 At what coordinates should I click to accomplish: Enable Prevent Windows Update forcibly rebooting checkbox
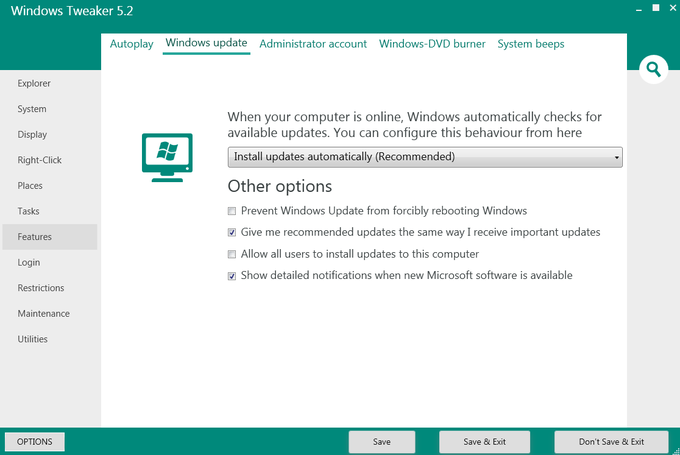(x=232, y=211)
